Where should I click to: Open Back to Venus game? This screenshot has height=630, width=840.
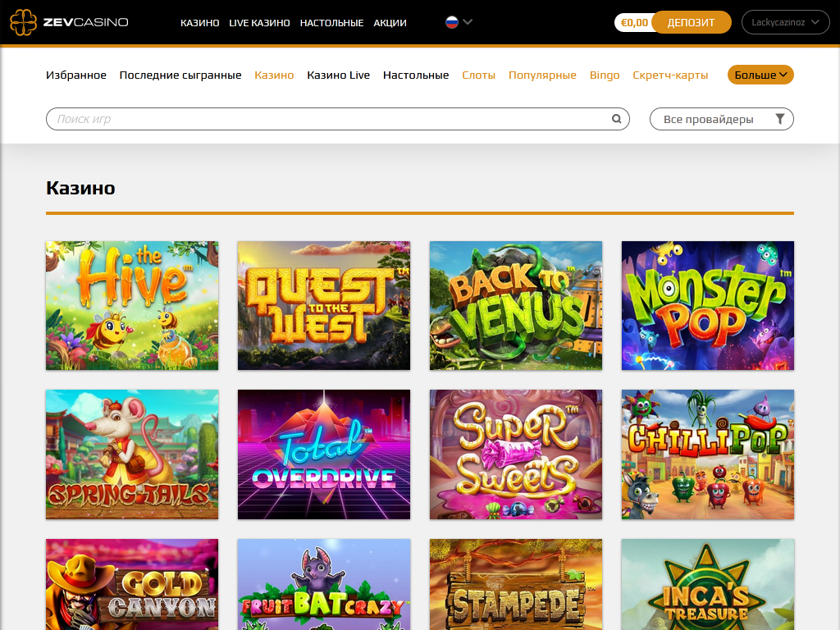pyautogui.click(x=516, y=305)
